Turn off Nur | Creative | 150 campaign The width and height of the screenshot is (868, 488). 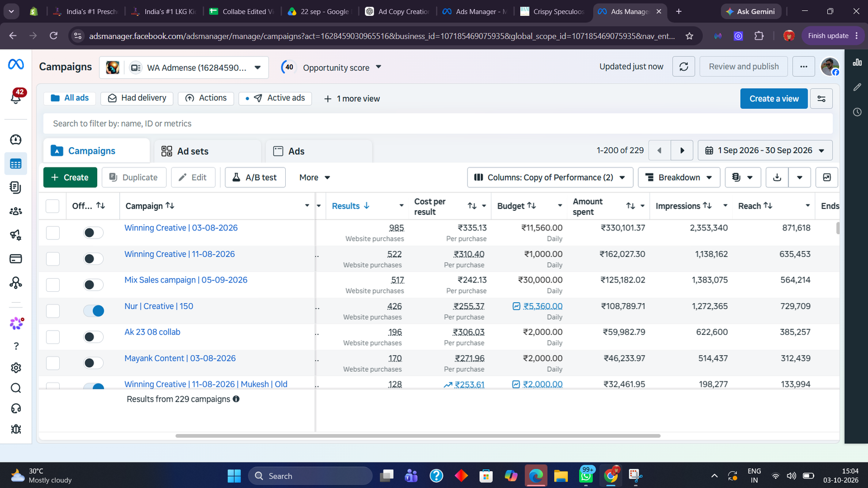(93, 311)
